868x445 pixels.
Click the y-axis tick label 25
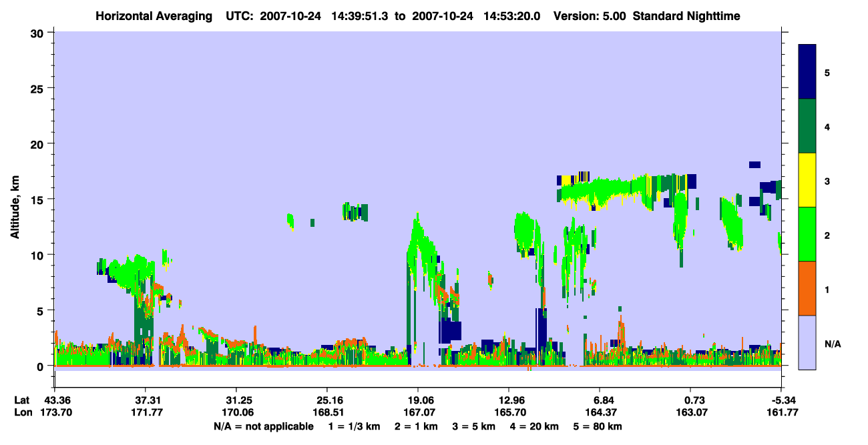click(39, 88)
